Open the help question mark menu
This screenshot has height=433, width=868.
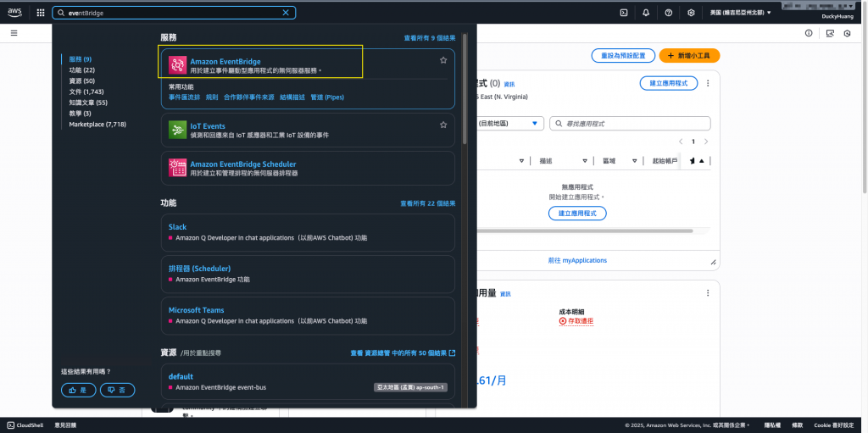click(x=669, y=13)
